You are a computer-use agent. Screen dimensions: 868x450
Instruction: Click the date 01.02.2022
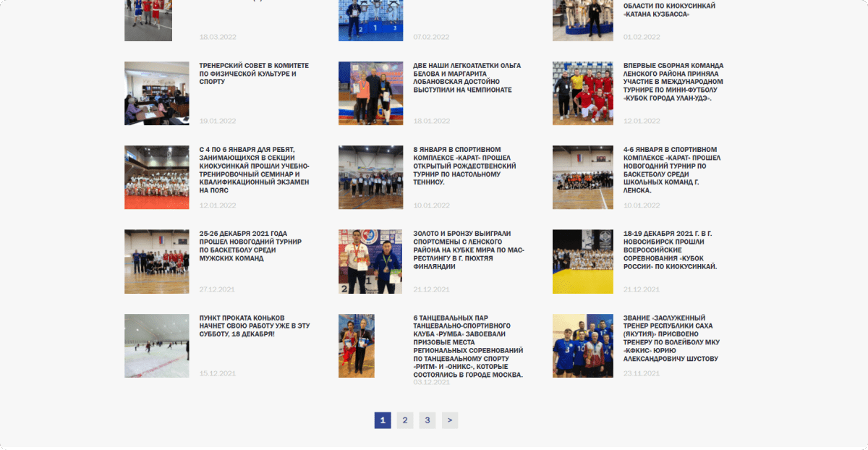pos(642,37)
